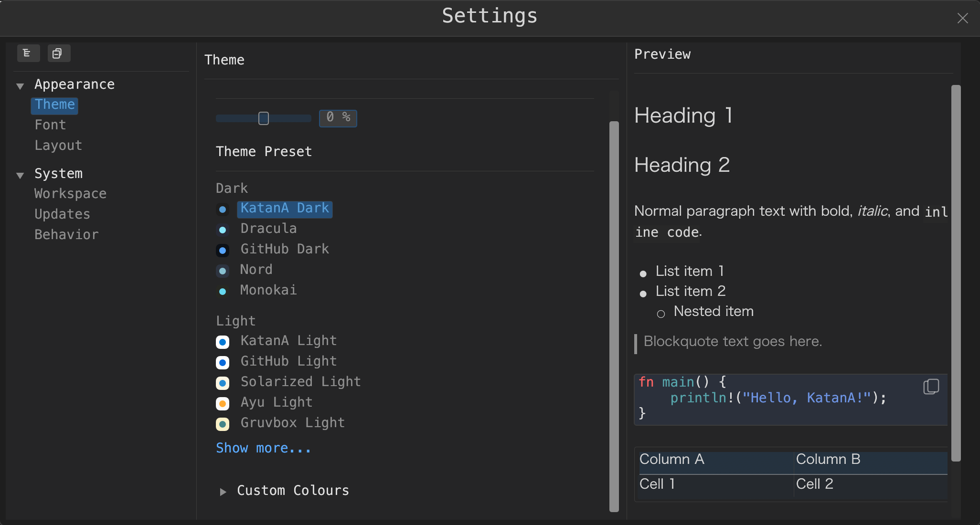Viewport: 980px width, 525px height.
Task: Click the Nord theme color dot
Action: [223, 271]
